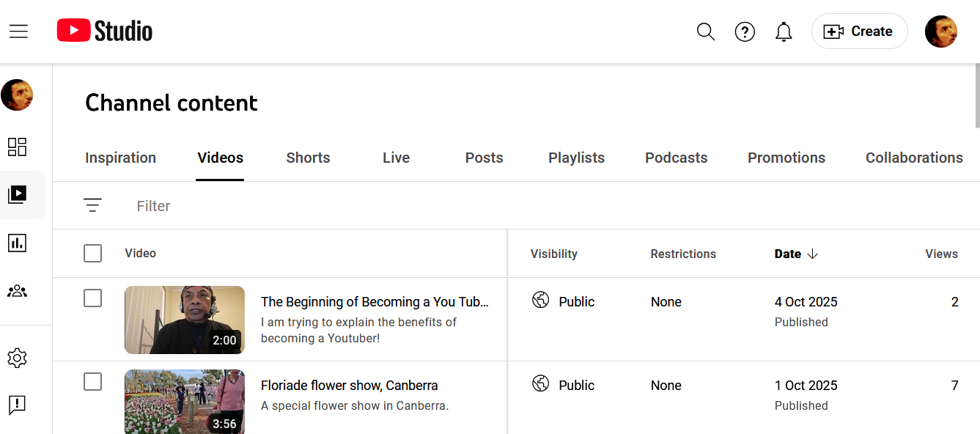Open the Dashboard sidebar icon
This screenshot has width=980, height=434.
(x=17, y=147)
